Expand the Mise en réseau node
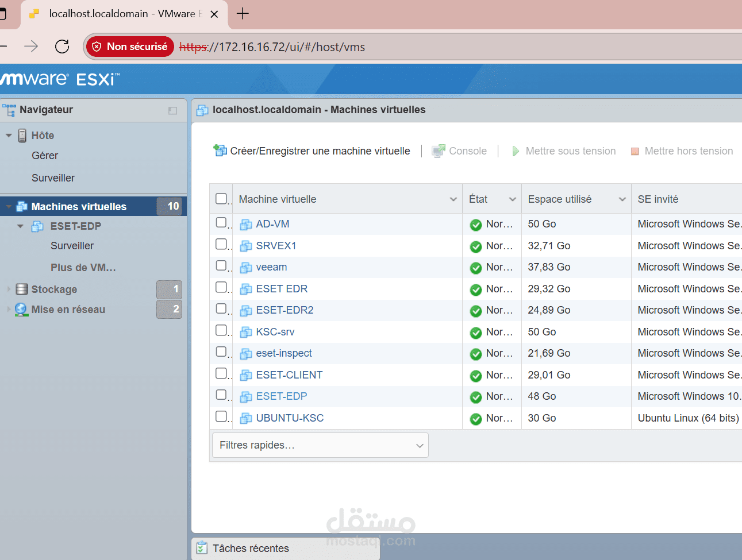The image size is (742, 560). click(x=9, y=310)
